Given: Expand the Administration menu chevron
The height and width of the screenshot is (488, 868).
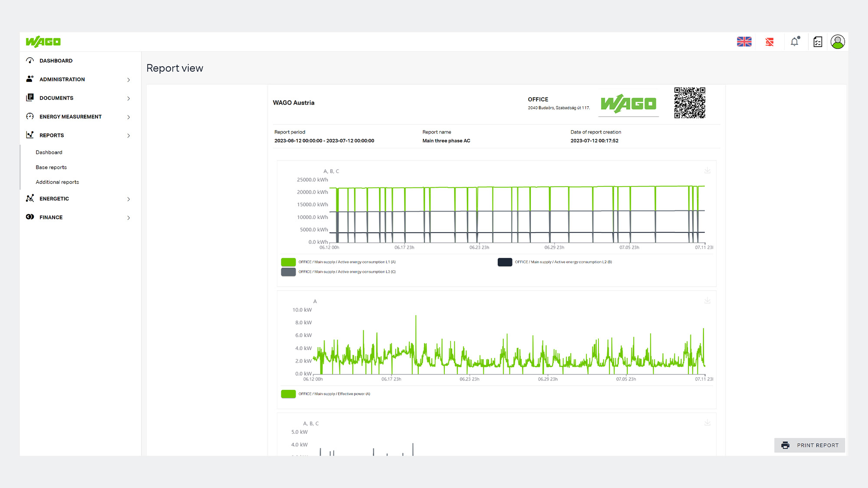Looking at the screenshot, I should pos(128,80).
